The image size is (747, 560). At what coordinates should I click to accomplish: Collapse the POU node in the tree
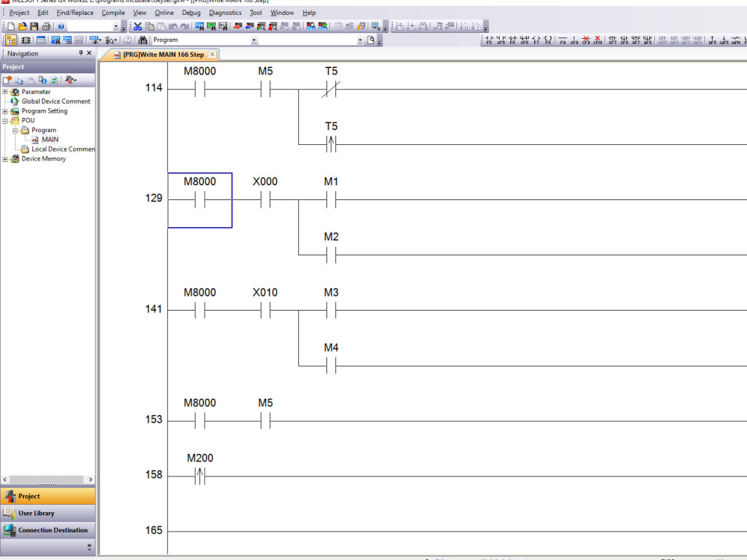[5, 120]
